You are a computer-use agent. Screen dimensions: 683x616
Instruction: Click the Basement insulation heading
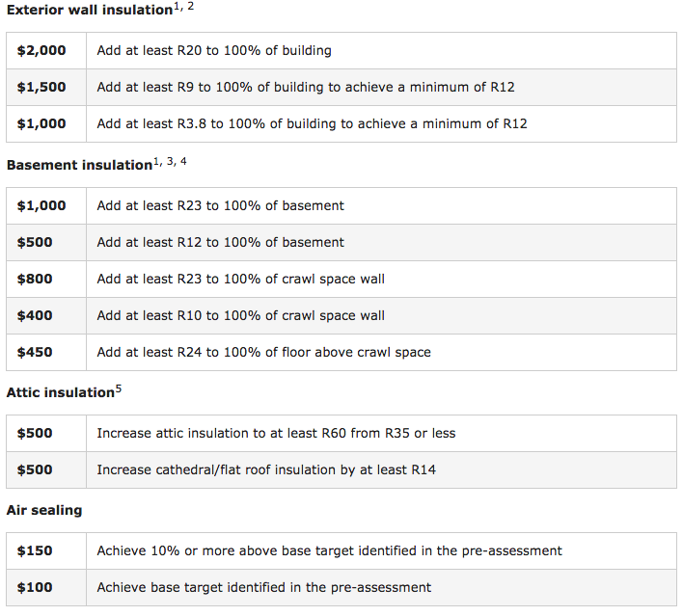(79, 165)
